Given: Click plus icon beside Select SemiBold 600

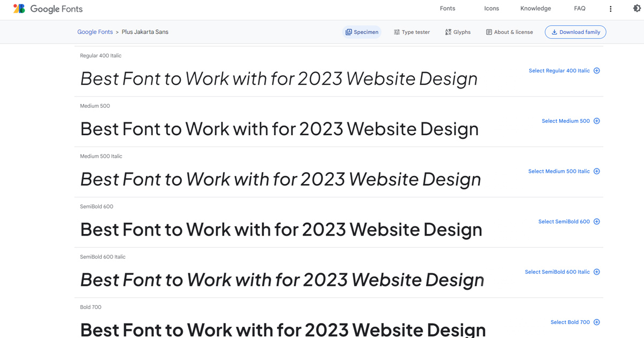Looking at the screenshot, I should 597,222.
